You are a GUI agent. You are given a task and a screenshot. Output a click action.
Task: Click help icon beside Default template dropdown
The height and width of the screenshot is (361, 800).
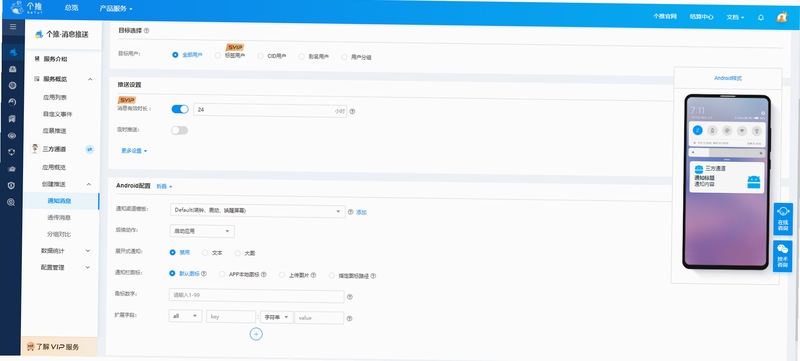pyautogui.click(x=351, y=212)
